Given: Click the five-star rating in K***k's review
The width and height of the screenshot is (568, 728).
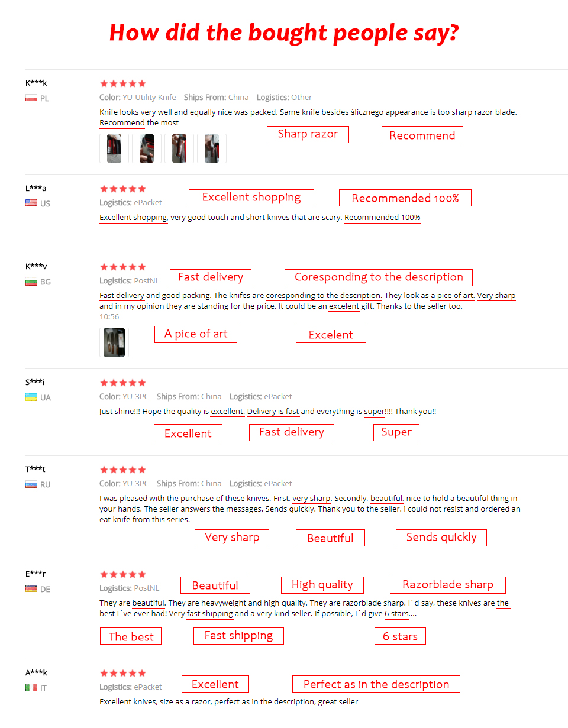Looking at the screenshot, I should click(x=122, y=83).
